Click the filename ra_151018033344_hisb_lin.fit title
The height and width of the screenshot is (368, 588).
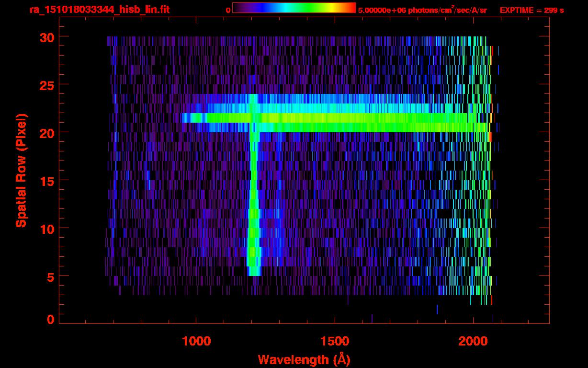click(99, 10)
